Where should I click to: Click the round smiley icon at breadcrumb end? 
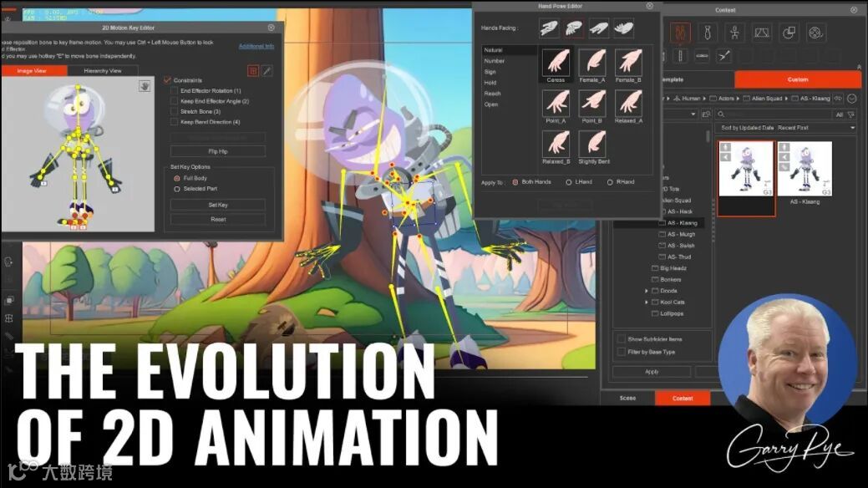(852, 98)
